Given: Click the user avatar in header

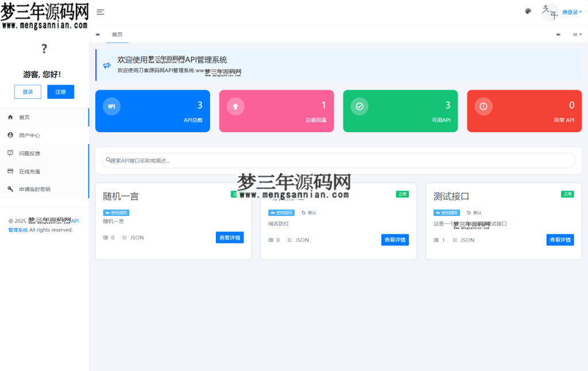Looking at the screenshot, I should pyautogui.click(x=550, y=12).
